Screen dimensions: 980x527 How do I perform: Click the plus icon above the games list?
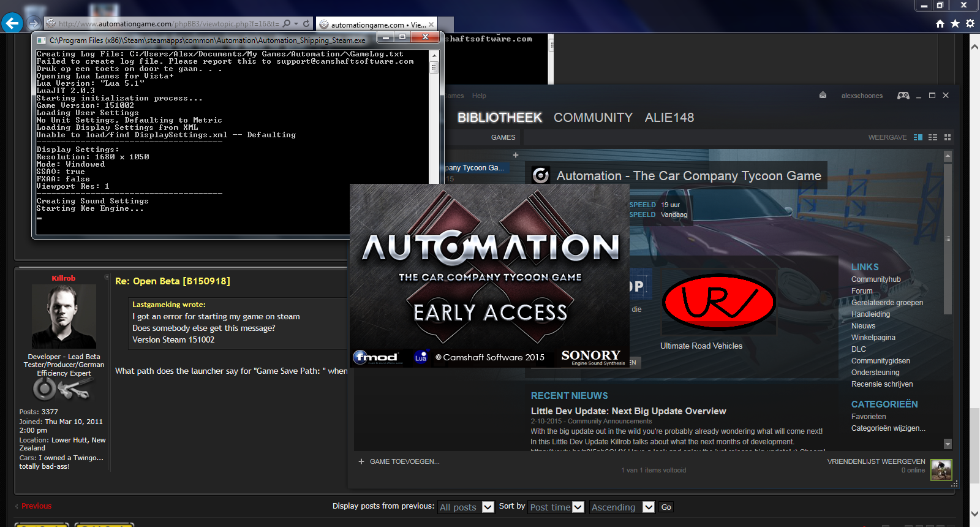pos(516,155)
